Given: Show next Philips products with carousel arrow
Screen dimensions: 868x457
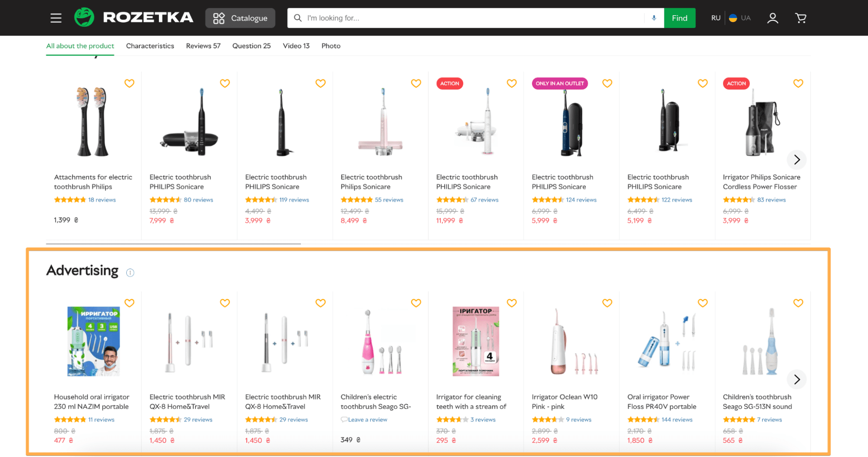Looking at the screenshot, I should [x=796, y=160].
